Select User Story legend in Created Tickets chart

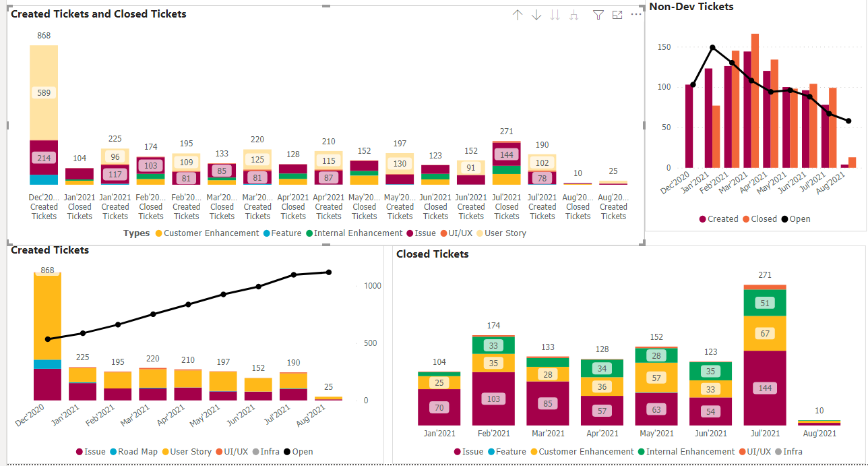[186, 451]
